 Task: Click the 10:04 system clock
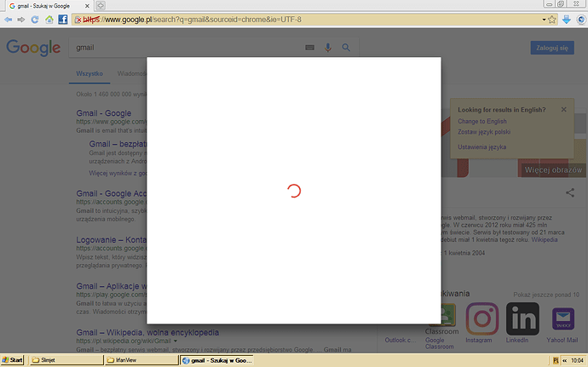[x=577, y=361]
